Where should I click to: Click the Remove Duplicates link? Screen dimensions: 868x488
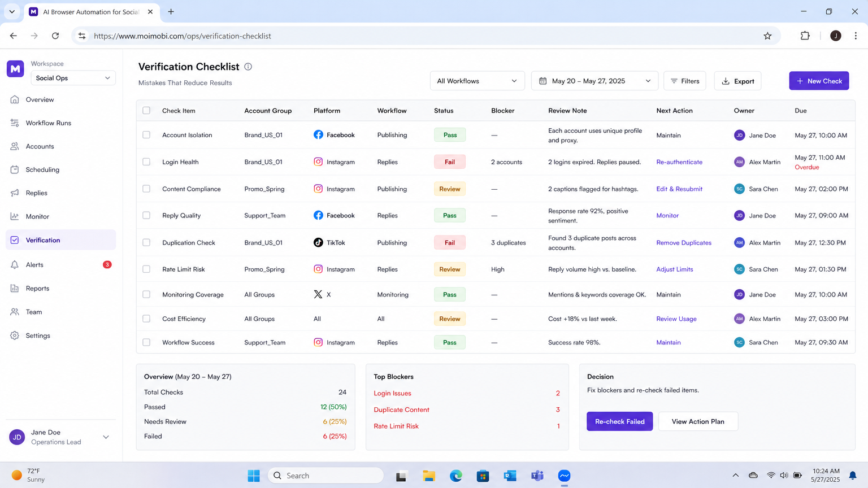[684, 243]
